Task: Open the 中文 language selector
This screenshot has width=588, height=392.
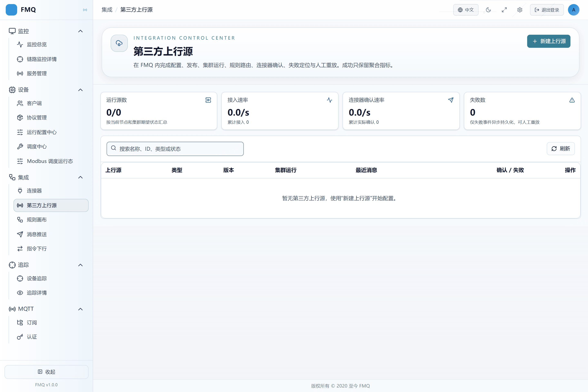Action: tap(466, 10)
